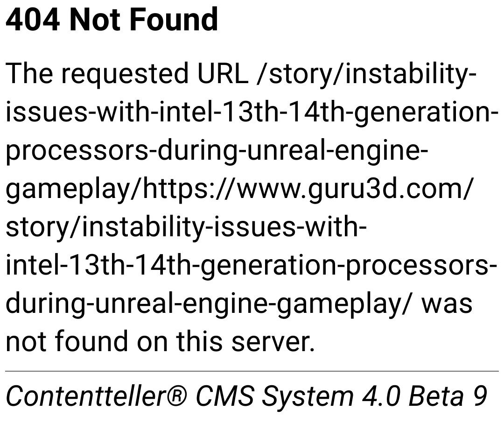
Task: Click the "processors-during-unreal-engine-" line
Action: coord(217,151)
